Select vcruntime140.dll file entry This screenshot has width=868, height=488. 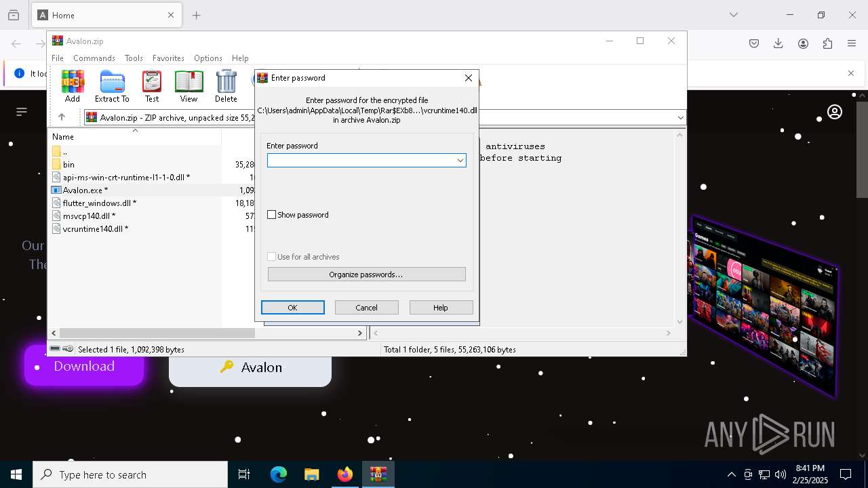click(95, 228)
